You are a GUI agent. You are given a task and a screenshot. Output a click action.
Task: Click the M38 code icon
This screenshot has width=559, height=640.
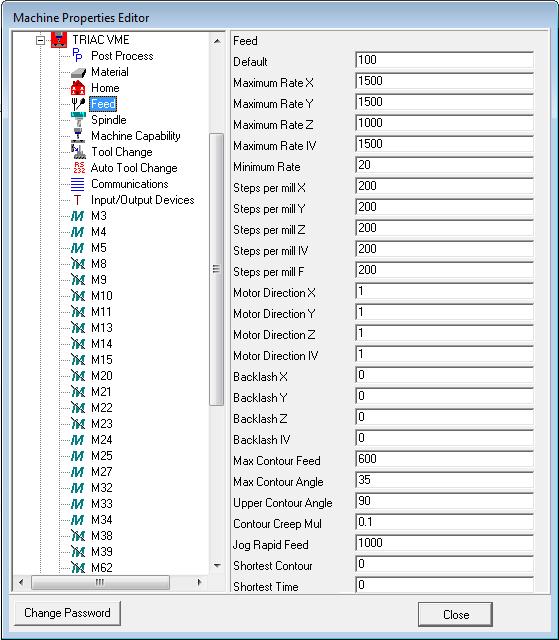coord(78,536)
